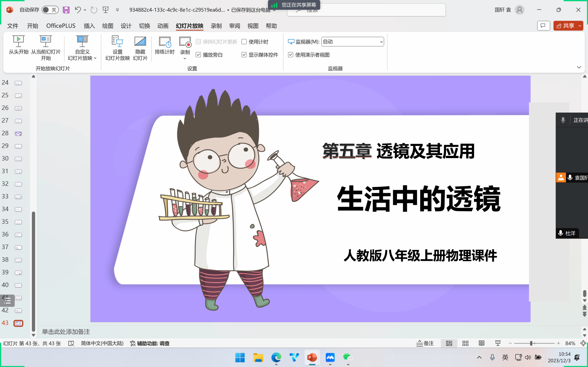The height and width of the screenshot is (367, 588).
Task: Click the 隐藏幻灯片 icon
Action: pyautogui.click(x=140, y=41)
